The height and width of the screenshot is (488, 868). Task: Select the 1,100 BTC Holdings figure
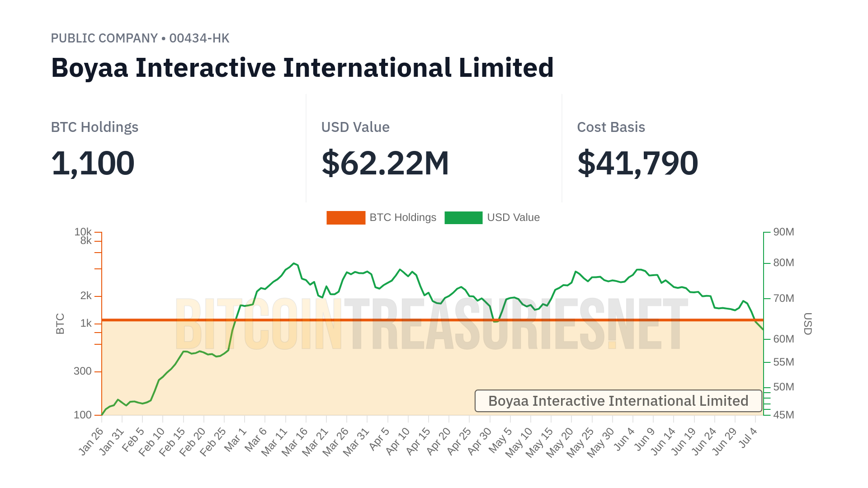coord(93,163)
